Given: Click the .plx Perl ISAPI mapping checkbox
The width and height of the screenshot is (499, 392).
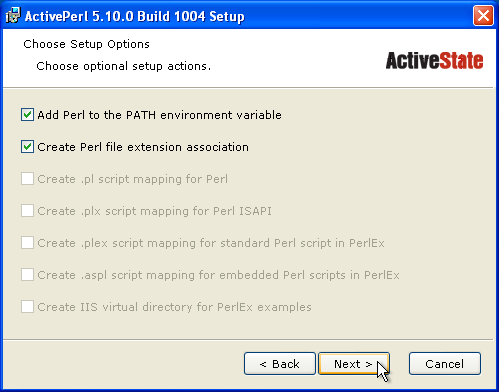Looking at the screenshot, I should (27, 211).
